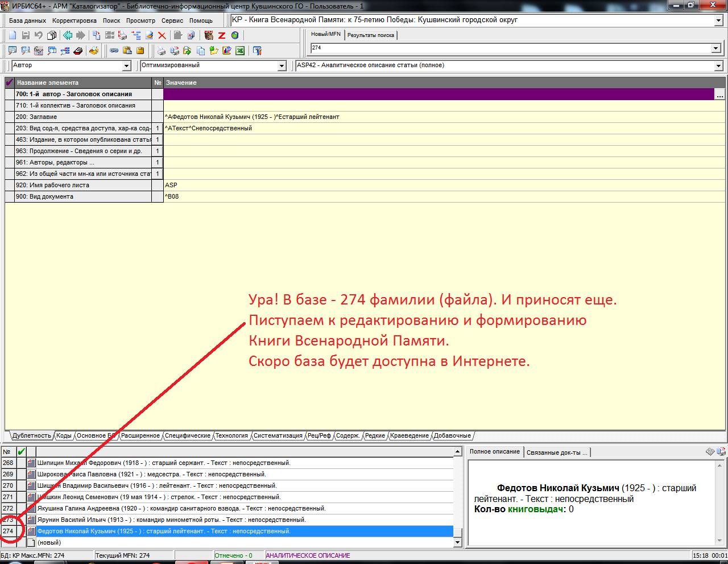Click the red Z toolbar icon
This screenshot has height=564, width=728.
(222, 35)
